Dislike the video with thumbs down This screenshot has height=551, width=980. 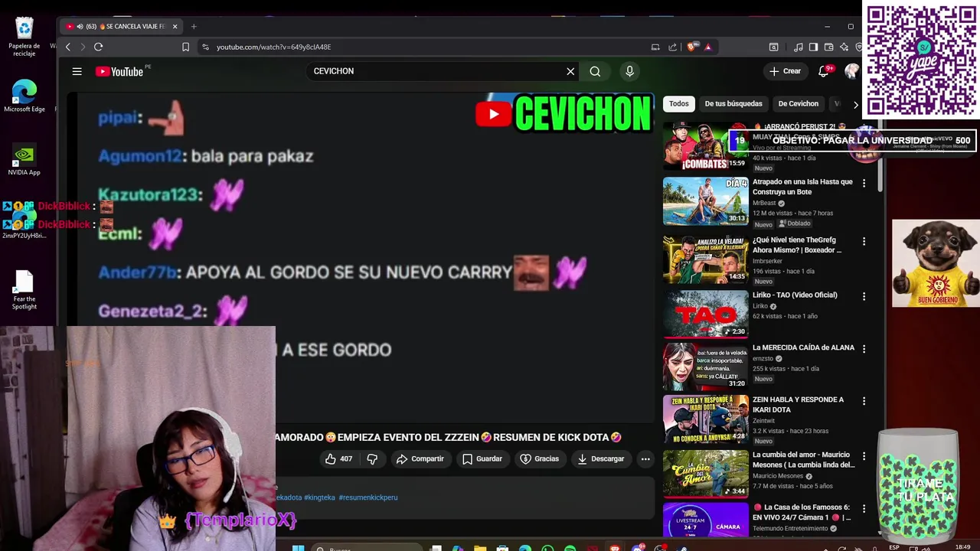point(372,459)
